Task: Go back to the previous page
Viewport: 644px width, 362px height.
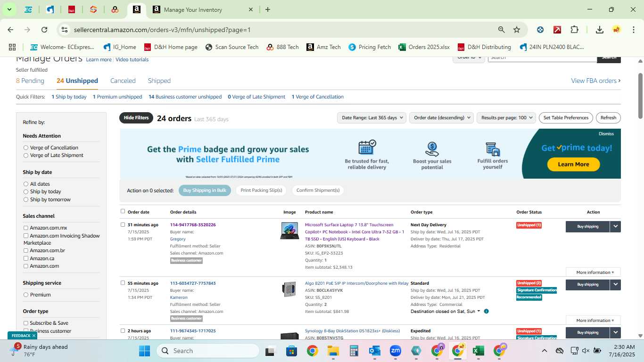Action: pyautogui.click(x=10, y=30)
